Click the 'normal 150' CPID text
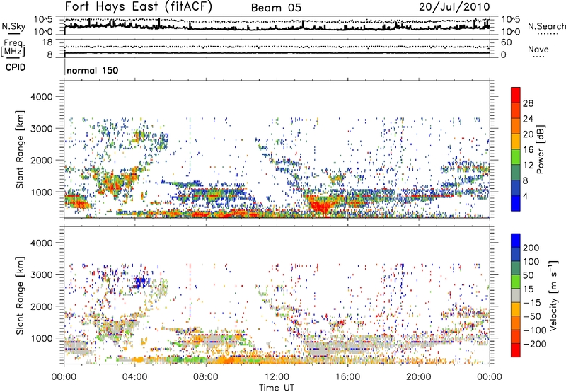 tap(93, 70)
